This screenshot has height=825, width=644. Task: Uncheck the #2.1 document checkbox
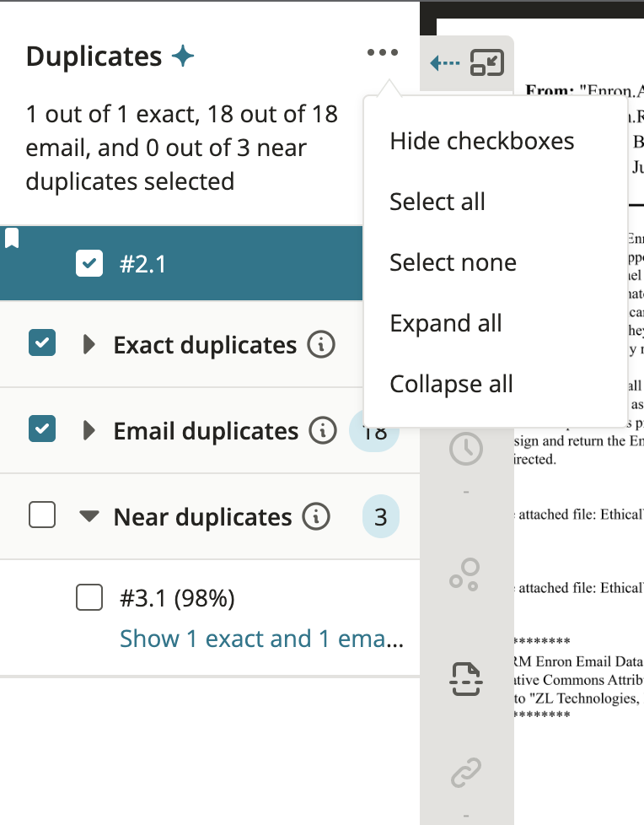click(x=89, y=262)
